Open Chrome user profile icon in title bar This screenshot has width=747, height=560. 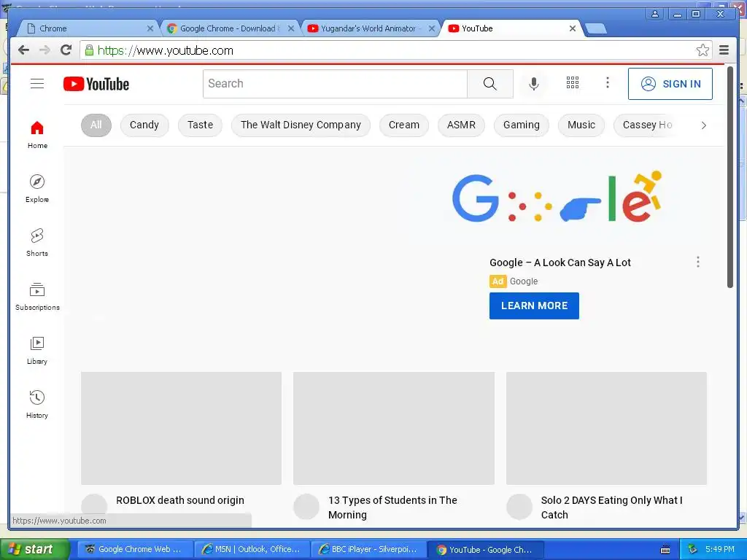click(x=655, y=14)
